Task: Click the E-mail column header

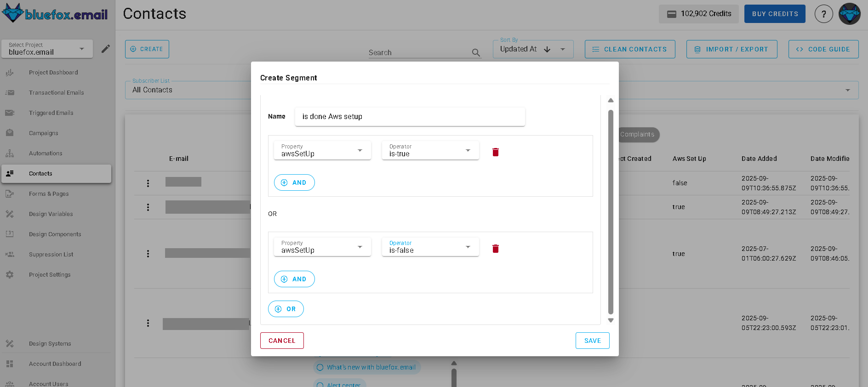Action: pyautogui.click(x=179, y=159)
